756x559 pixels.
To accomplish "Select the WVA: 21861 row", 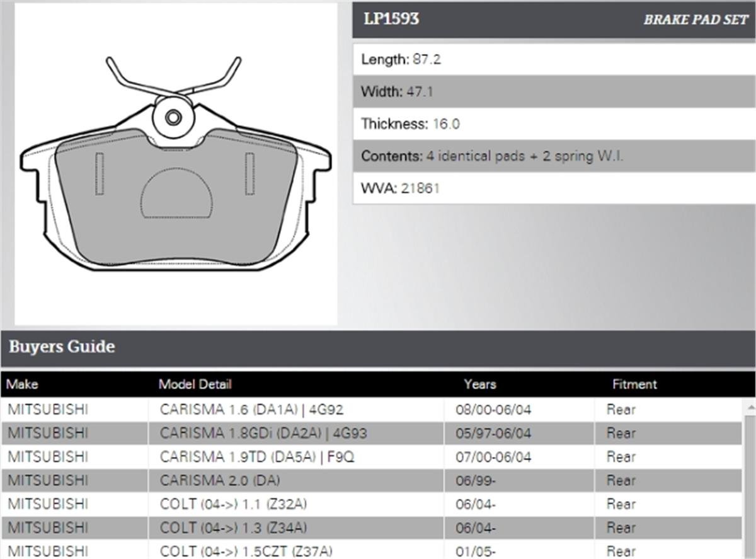I will pyautogui.click(x=554, y=188).
